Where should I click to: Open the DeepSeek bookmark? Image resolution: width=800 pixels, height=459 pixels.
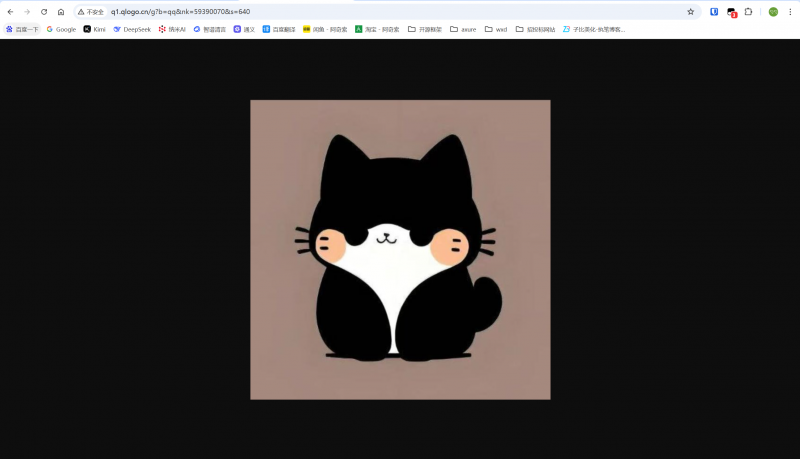coord(132,29)
